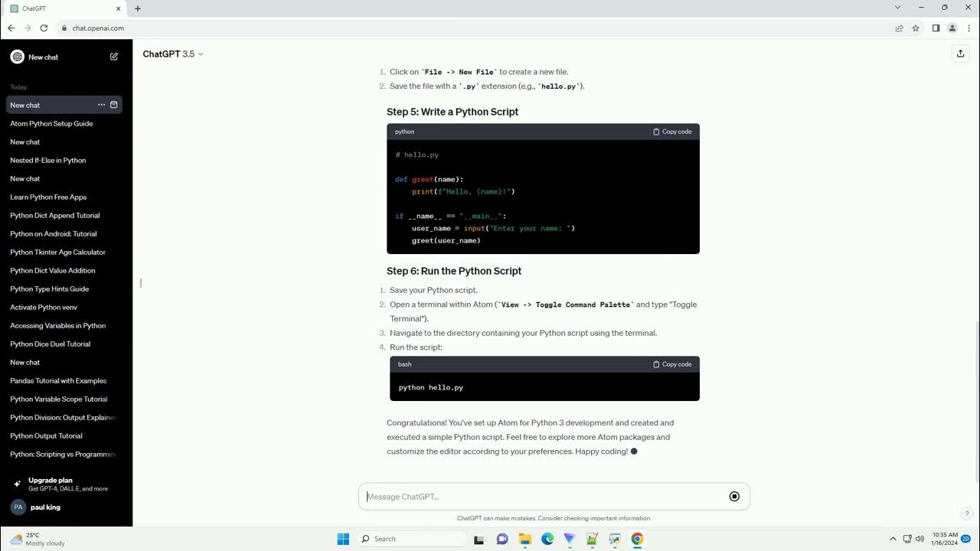The height and width of the screenshot is (551, 980).
Task: Bookmark this page with the star icon
Action: coord(916,28)
